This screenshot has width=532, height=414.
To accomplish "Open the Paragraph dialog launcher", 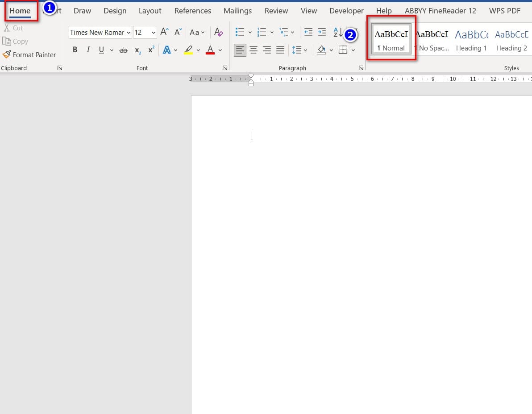I will coord(361,68).
